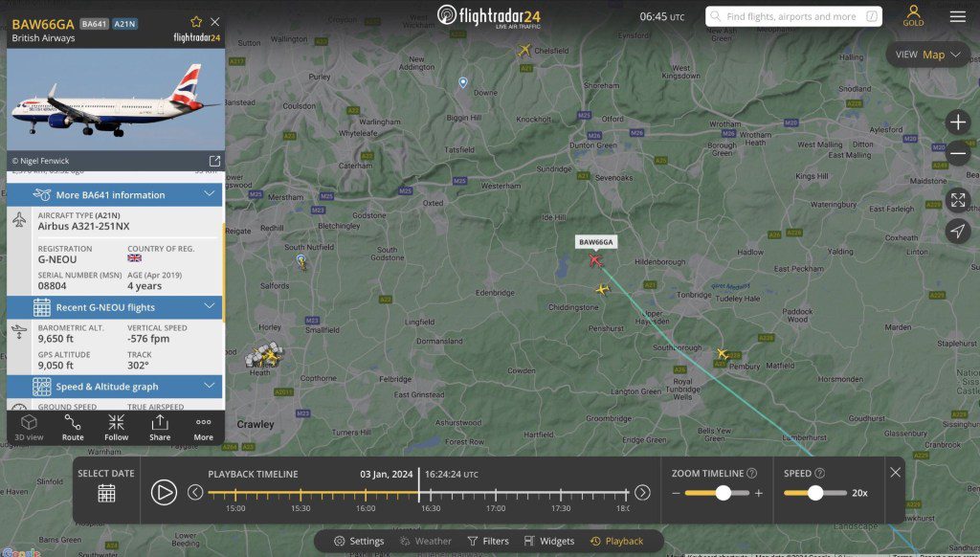
Task: Share this flight
Action: tap(160, 428)
